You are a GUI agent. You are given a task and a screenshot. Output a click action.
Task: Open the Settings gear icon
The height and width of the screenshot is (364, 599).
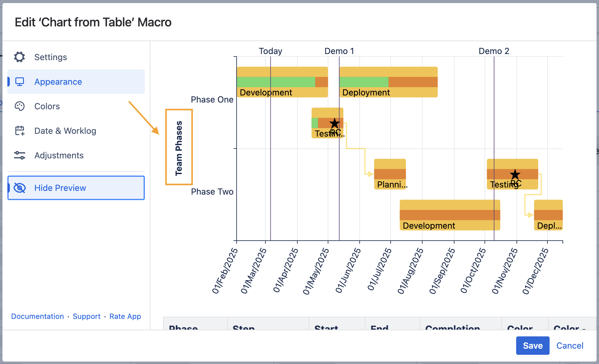[x=19, y=57]
